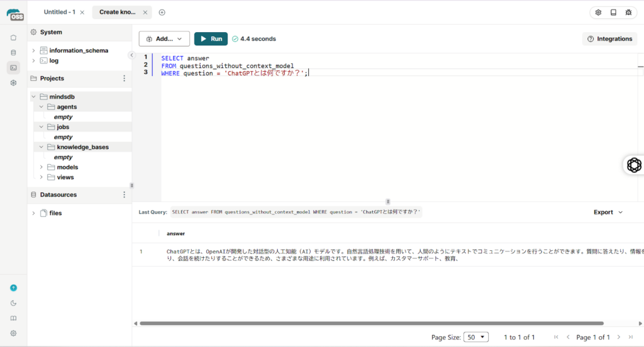Open the docs book icon at top right
The image size is (644, 347).
pos(613,13)
